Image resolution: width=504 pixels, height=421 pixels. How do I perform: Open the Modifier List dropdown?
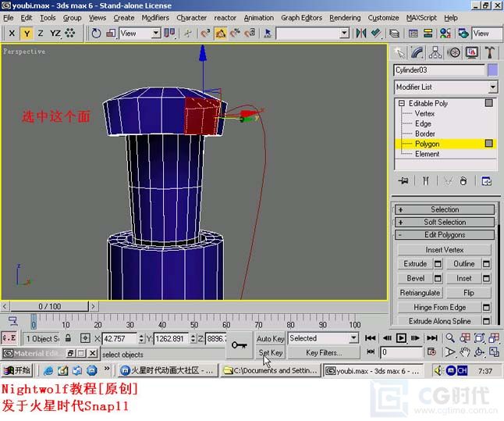(445, 87)
